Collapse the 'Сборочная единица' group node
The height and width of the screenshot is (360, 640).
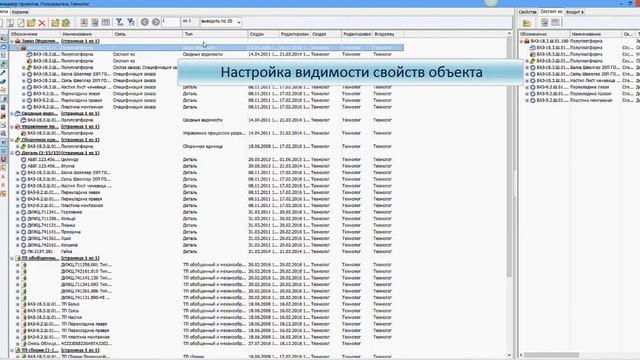(x=12, y=140)
